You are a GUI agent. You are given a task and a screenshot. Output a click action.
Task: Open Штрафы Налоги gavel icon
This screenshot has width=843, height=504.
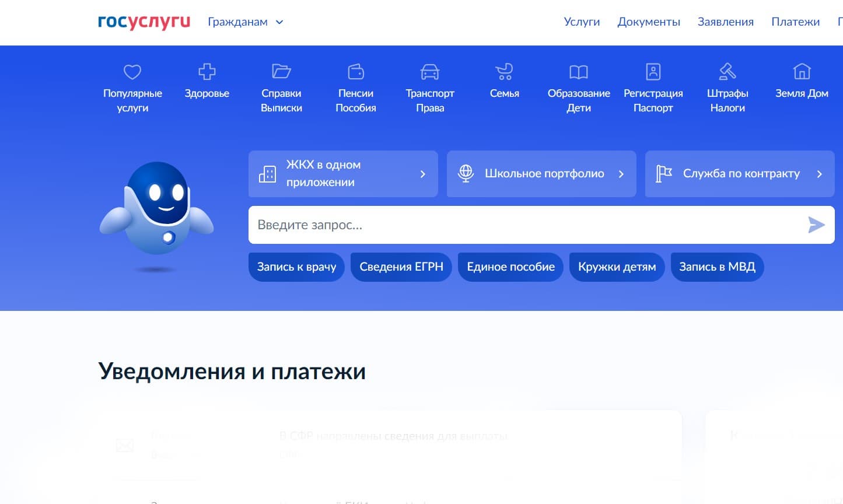(x=727, y=72)
